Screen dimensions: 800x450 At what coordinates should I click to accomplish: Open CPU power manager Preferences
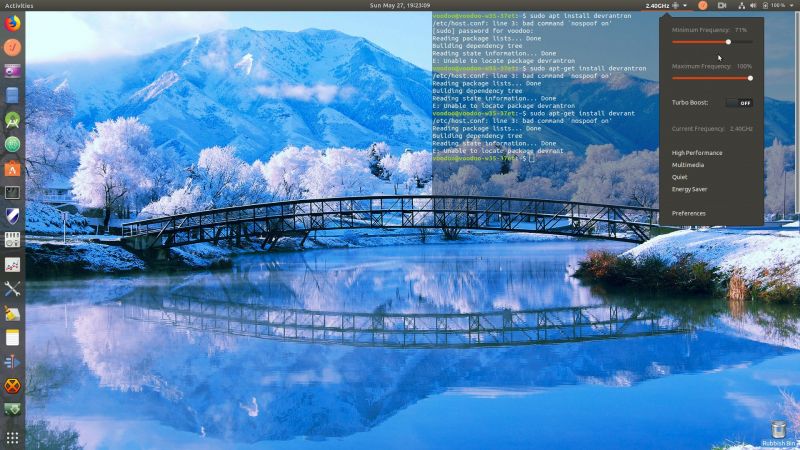click(689, 213)
